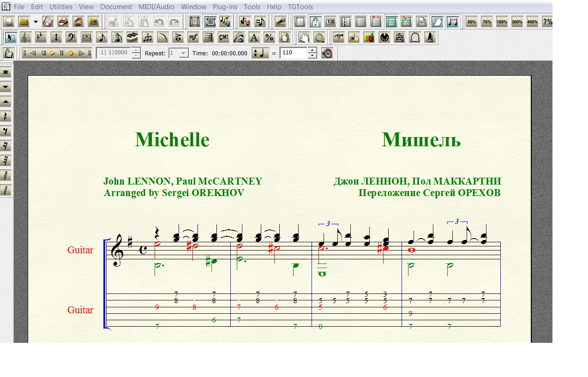The width and height of the screenshot is (588, 377).
Task: Click the custom zoom ?% button
Action: coord(547,22)
